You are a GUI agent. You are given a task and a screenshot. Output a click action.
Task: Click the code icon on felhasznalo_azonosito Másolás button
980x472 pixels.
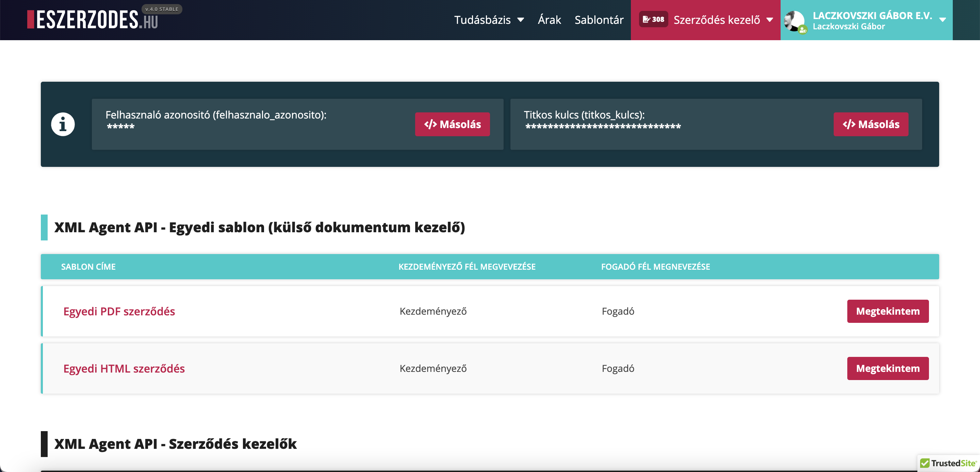tap(430, 124)
